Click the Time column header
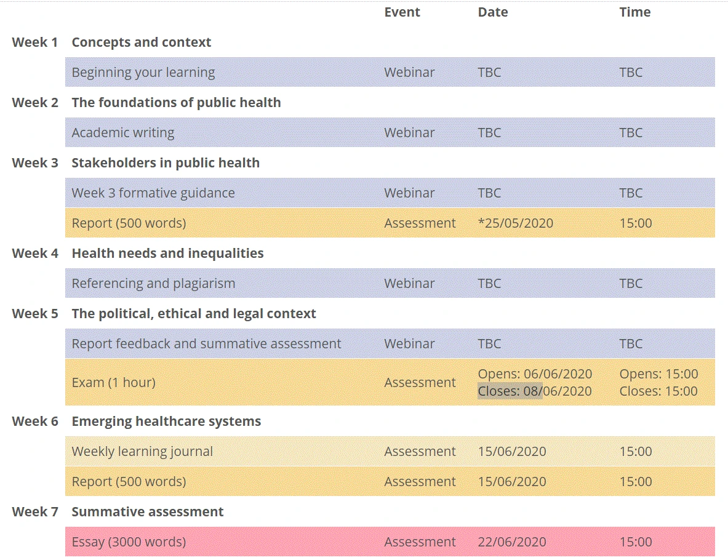 (x=634, y=12)
